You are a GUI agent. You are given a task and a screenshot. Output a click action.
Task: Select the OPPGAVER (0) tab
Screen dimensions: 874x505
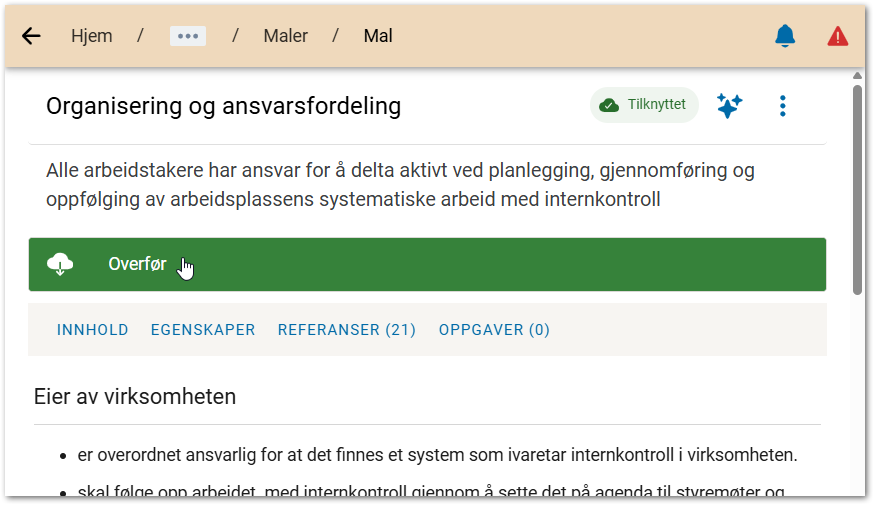[494, 330]
